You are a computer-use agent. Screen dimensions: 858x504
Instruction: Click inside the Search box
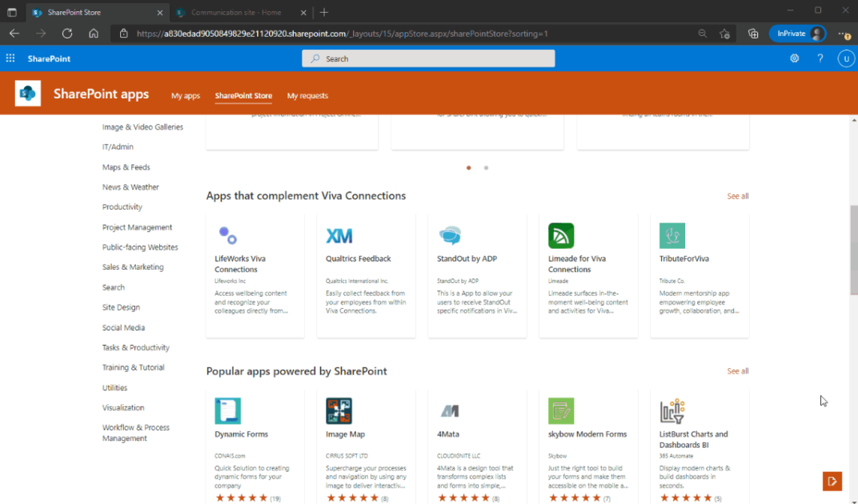point(427,58)
